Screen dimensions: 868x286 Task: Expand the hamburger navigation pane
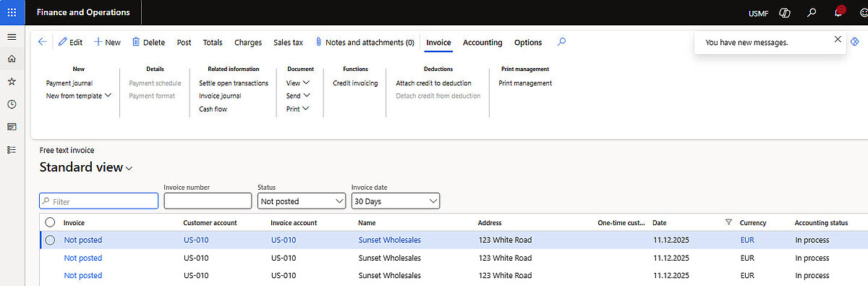(12, 36)
